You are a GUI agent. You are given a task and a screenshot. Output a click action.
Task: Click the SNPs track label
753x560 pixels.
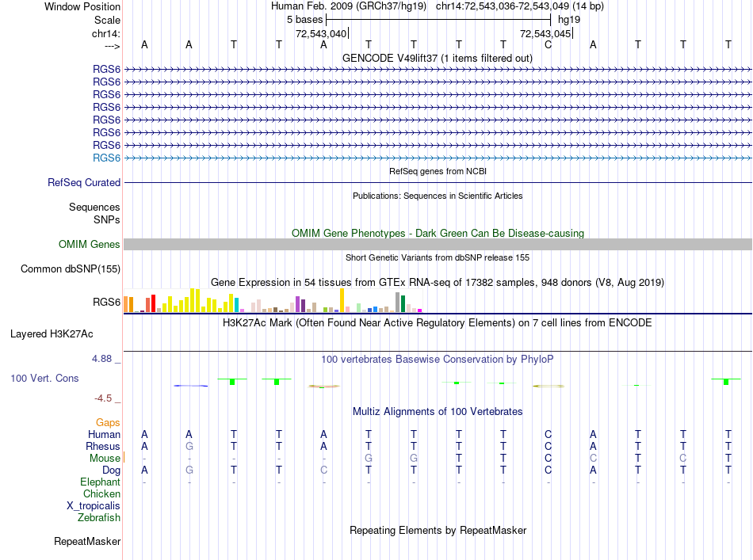click(x=107, y=219)
